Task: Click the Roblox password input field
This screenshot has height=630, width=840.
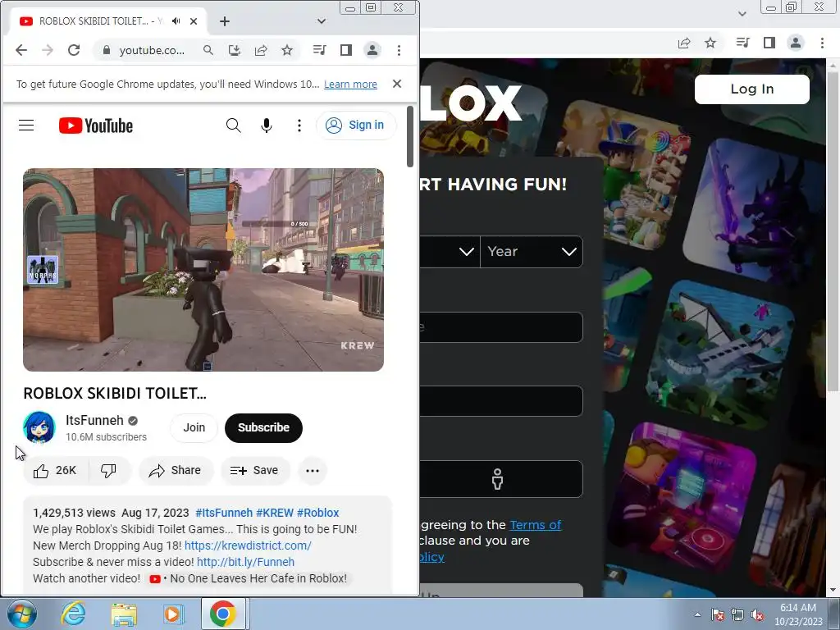Action: (x=501, y=400)
